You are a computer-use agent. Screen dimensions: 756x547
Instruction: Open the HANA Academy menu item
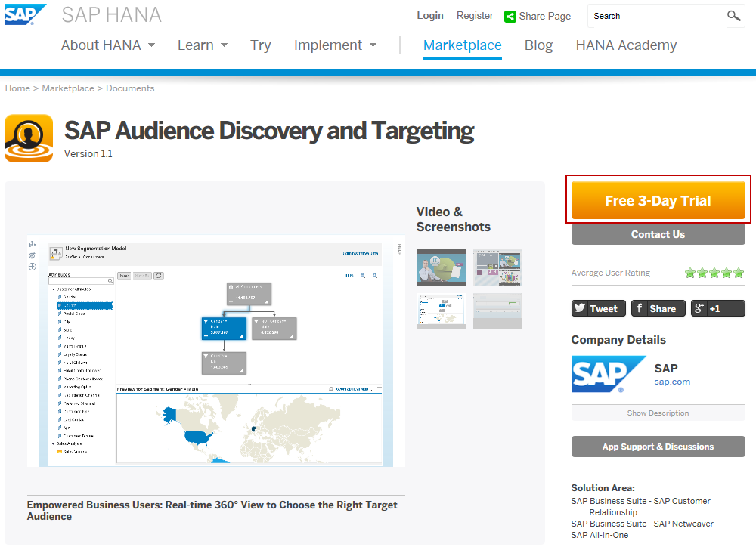pyautogui.click(x=626, y=45)
